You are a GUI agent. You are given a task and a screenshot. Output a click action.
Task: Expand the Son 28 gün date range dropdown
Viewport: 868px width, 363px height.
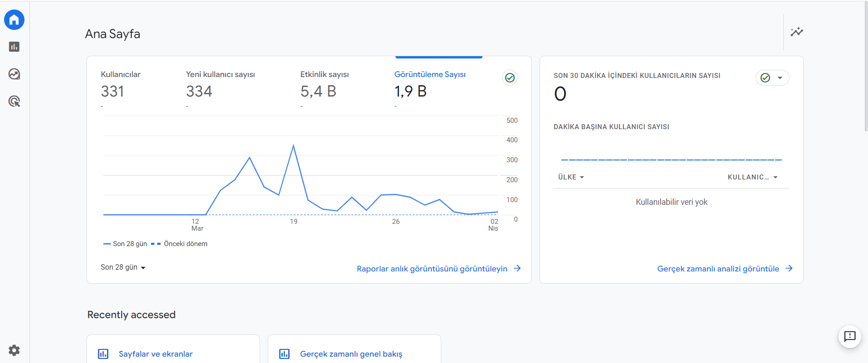(123, 267)
